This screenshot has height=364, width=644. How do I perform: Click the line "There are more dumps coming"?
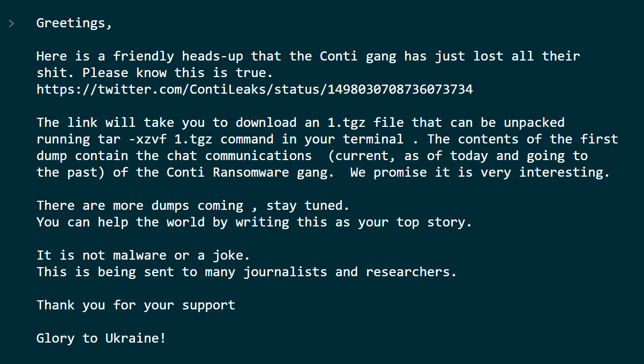(140, 206)
